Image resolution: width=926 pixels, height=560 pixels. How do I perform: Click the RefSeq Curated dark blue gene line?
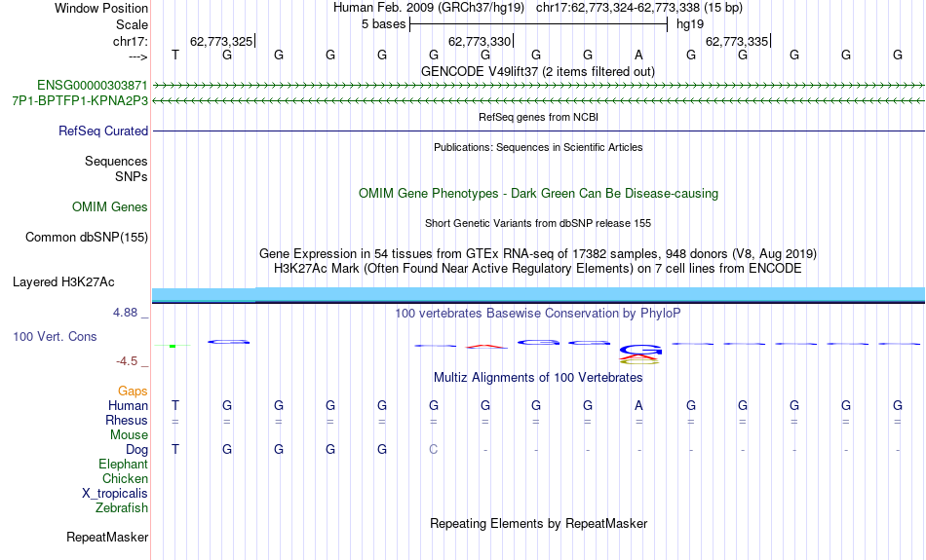tap(538, 131)
